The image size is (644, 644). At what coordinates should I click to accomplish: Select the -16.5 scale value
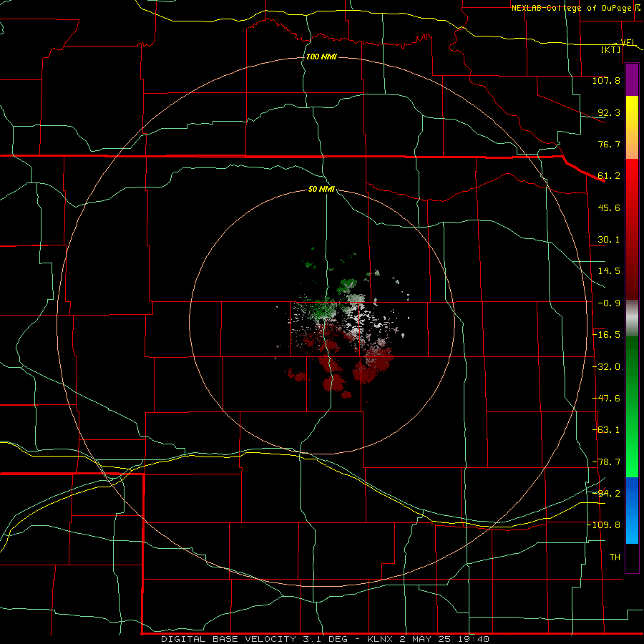coord(606,335)
